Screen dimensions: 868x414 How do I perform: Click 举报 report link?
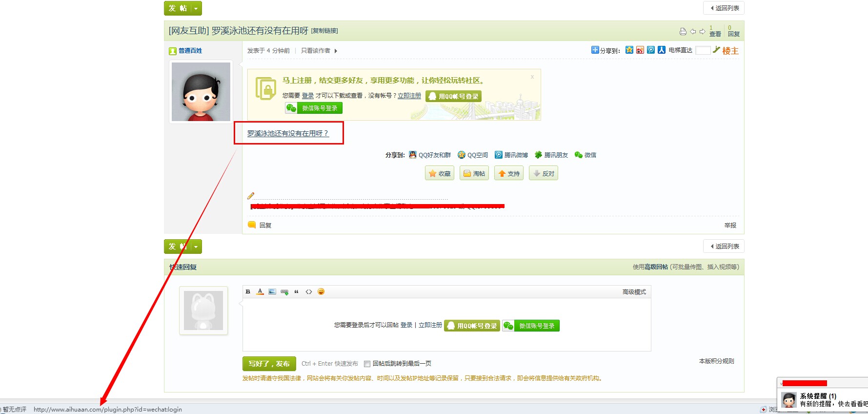(730, 226)
